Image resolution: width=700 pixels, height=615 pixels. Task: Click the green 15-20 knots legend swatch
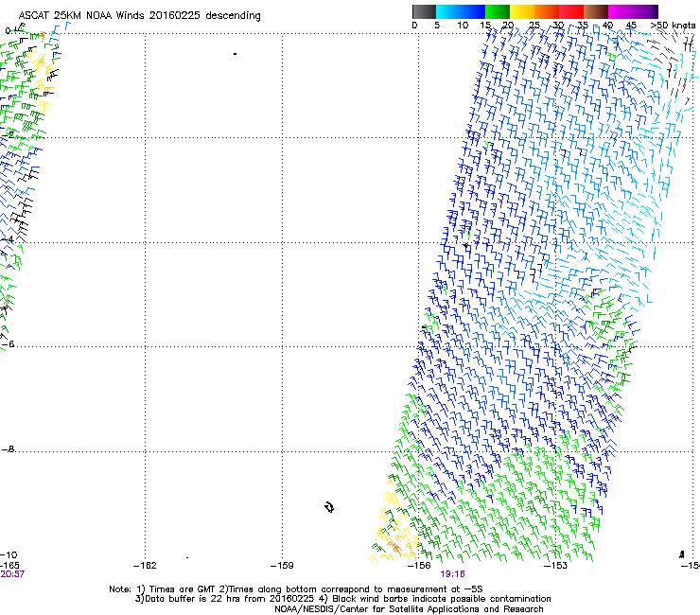(498, 11)
